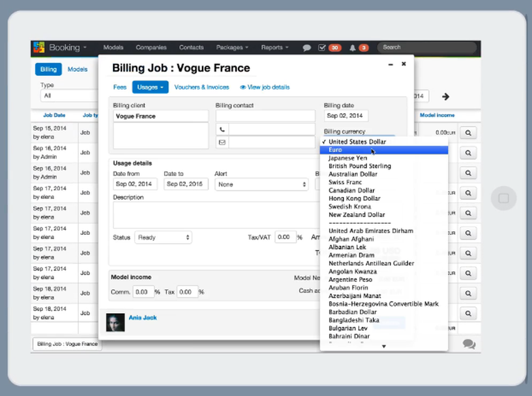Click magnifier icon in Sep 15, 2014 row
Viewport: 532px width, 396px height.
468,133
